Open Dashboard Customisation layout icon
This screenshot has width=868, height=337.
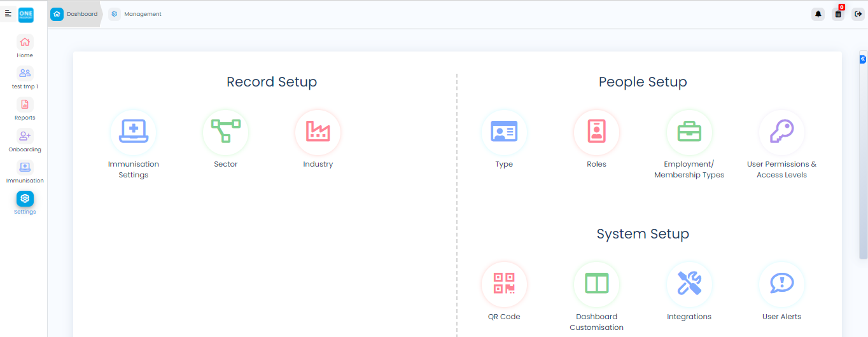pyautogui.click(x=597, y=284)
